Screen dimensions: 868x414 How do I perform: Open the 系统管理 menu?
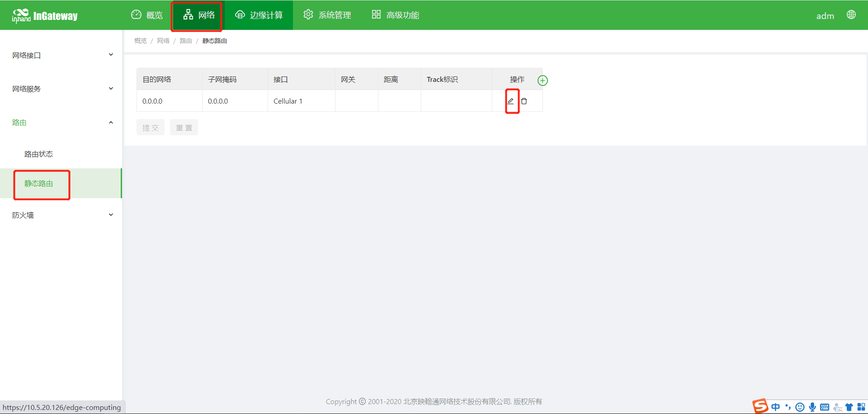327,14
